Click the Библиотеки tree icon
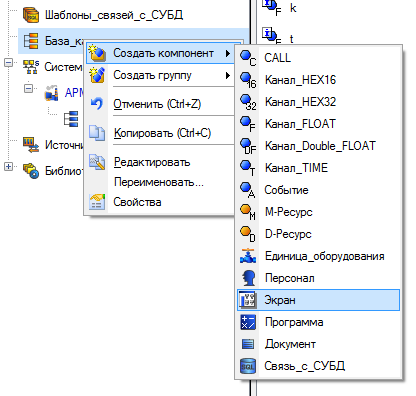 coord(31,171)
